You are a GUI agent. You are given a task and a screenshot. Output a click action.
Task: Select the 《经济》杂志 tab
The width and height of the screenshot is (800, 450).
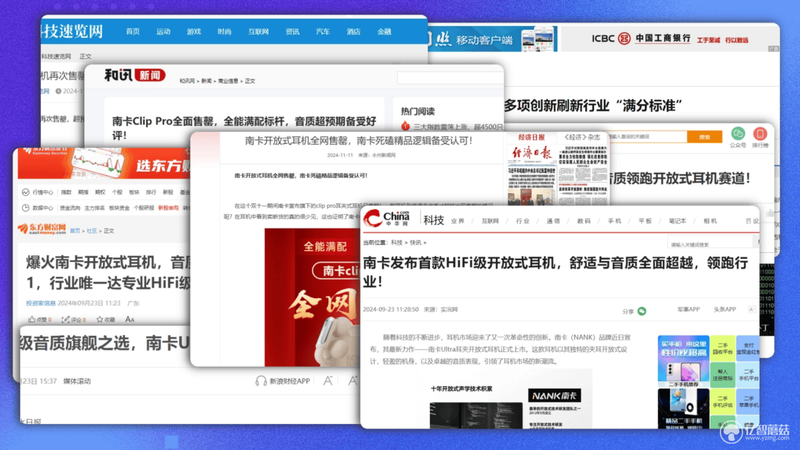click(x=582, y=138)
